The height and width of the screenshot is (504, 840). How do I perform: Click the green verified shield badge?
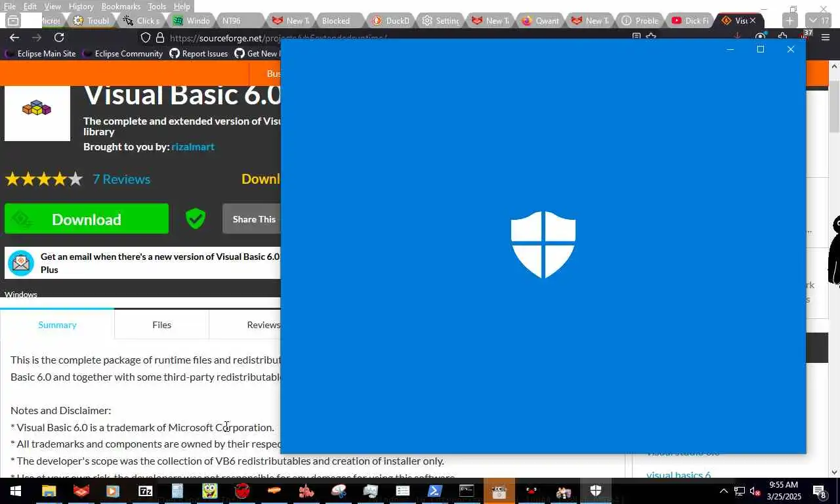(x=196, y=219)
